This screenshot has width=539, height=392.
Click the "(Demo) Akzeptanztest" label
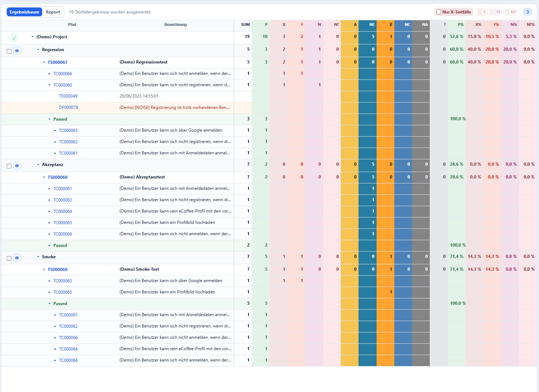click(142, 177)
